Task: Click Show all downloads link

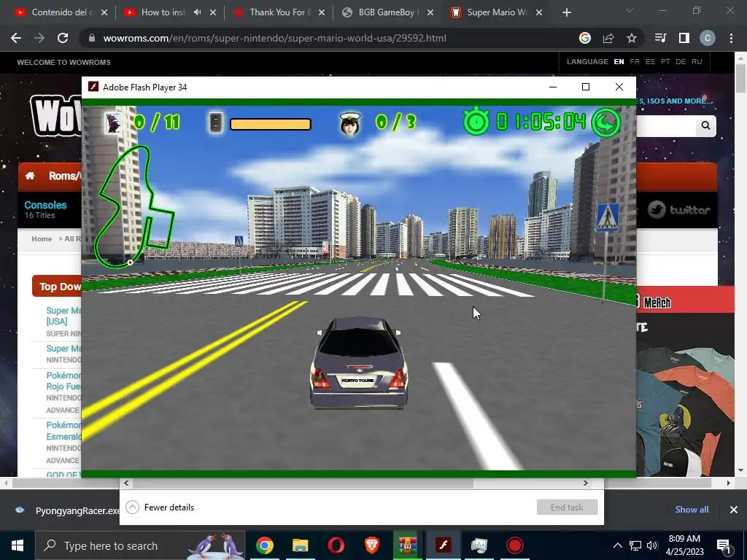Action: coord(692,510)
